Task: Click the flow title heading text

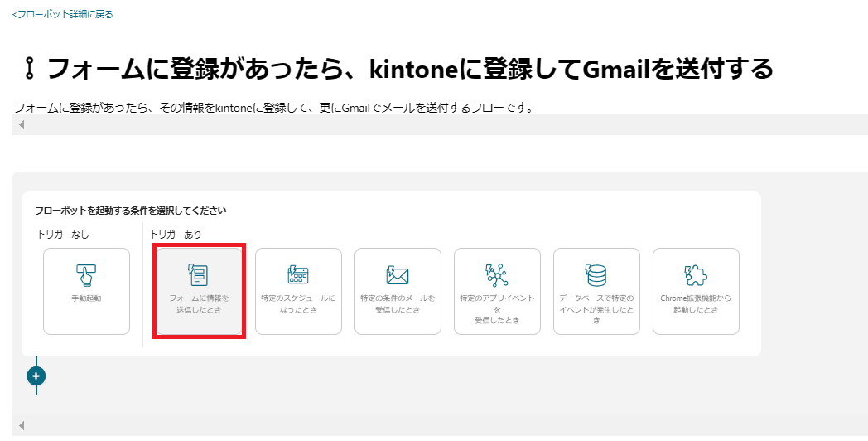Action: coord(410,70)
